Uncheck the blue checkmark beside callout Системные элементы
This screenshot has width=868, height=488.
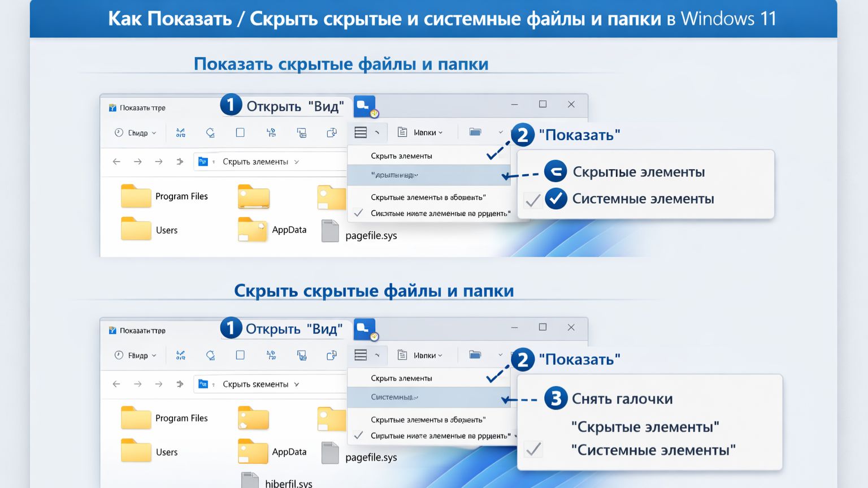[x=556, y=198]
